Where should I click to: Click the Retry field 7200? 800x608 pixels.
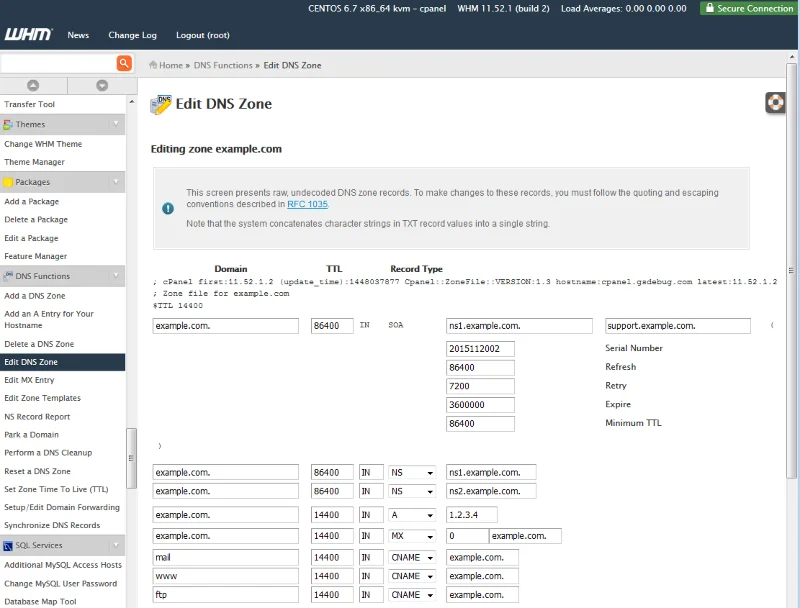click(x=480, y=386)
